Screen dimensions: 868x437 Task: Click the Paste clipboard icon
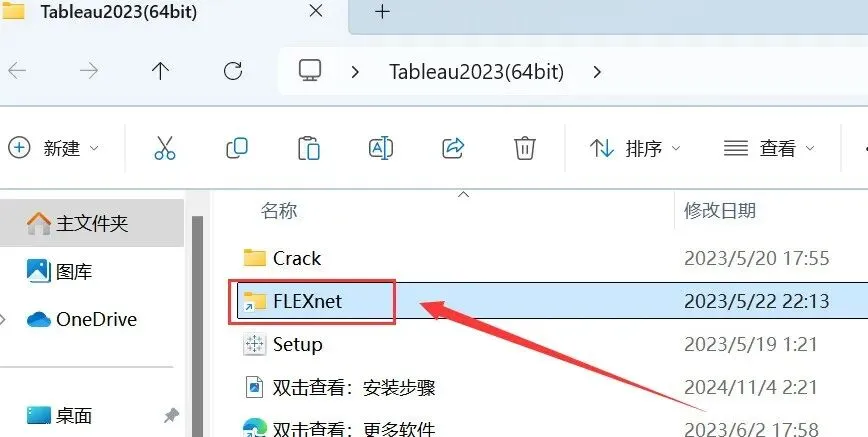tap(309, 148)
